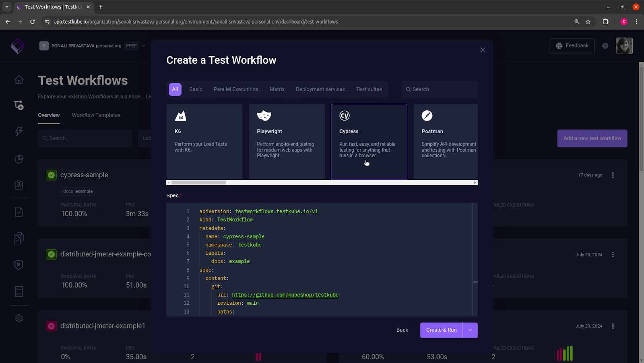
Task: Click the Testkube logo icon
Action: coord(18,46)
